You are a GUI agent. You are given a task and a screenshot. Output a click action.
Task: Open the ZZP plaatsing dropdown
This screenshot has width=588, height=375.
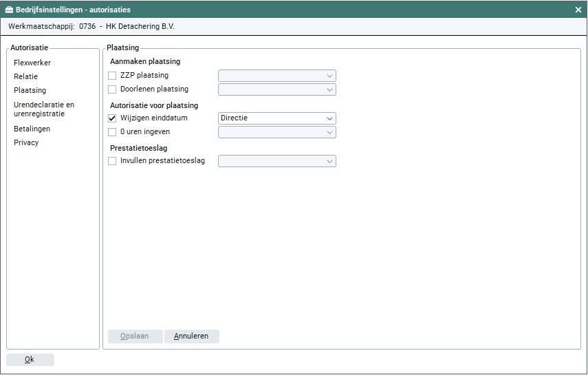coord(276,76)
